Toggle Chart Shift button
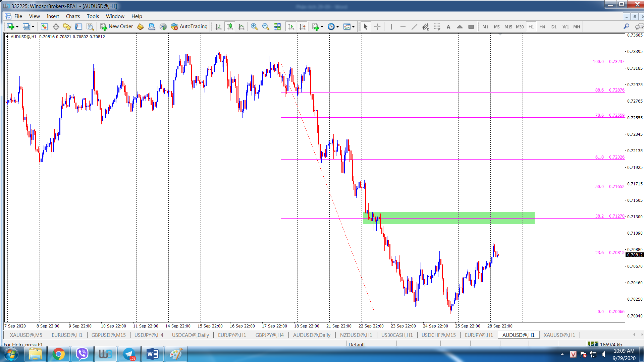The width and height of the screenshot is (644, 362). click(x=302, y=26)
